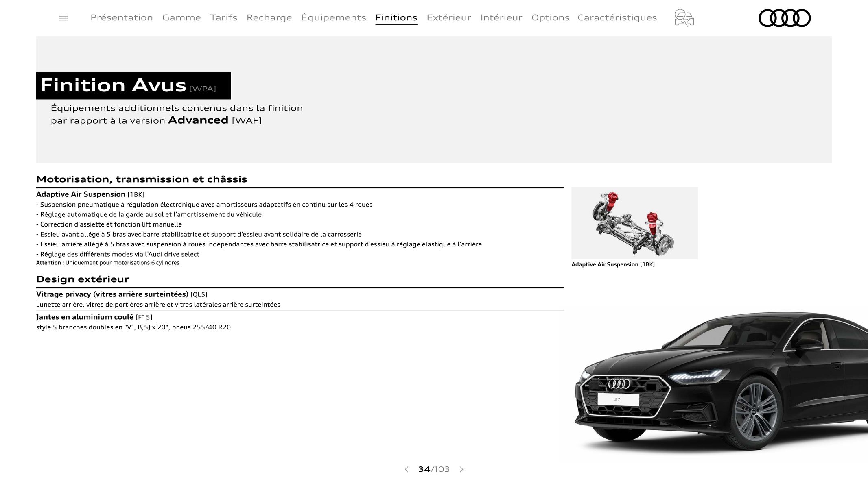Go to the Équipements tab
The image size is (868, 488).
(x=334, y=17)
